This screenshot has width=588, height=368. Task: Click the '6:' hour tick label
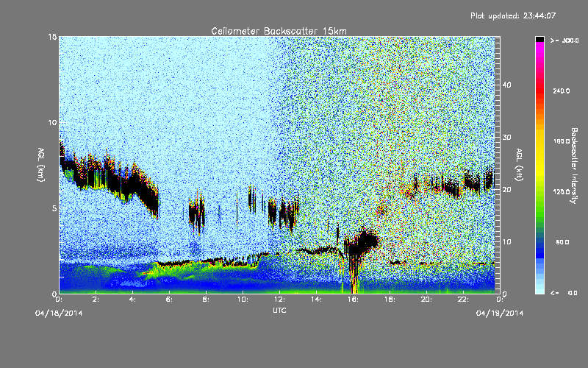[169, 300]
